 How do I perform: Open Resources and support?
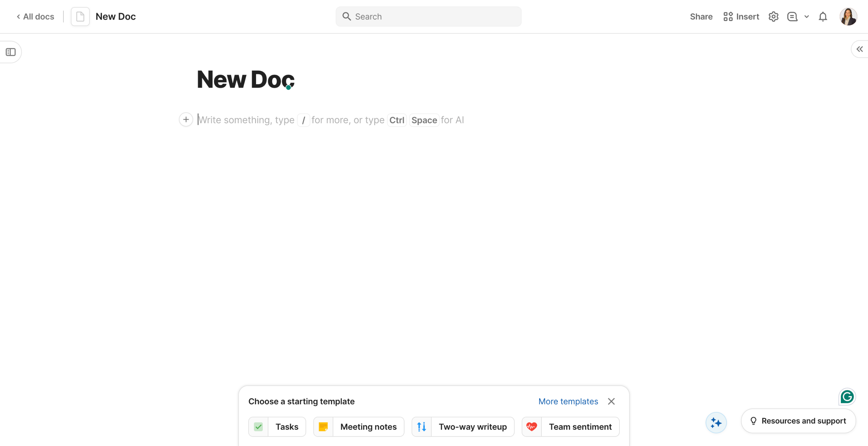tap(798, 421)
